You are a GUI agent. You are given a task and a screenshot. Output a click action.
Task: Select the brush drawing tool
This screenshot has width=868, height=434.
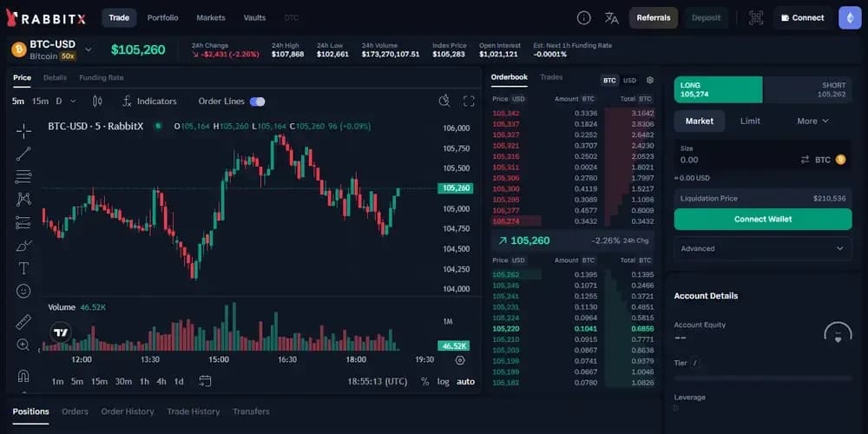(23, 246)
